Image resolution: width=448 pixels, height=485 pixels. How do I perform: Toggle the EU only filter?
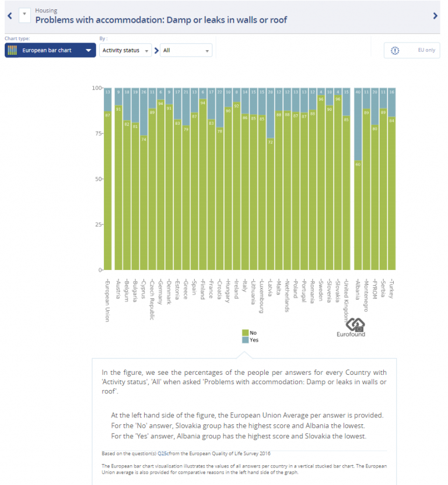412,51
